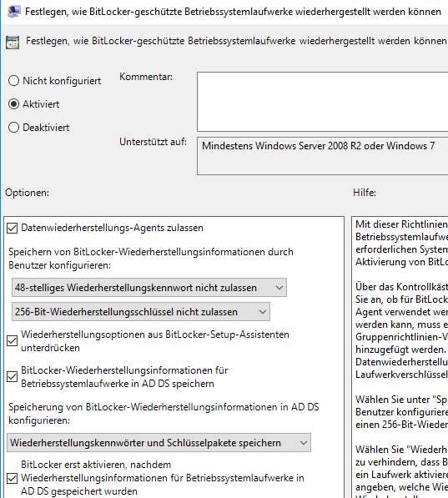Open 'Wiederherstellungskennwörter und Schlüsselpakete speichern' dropdown

click(x=159, y=443)
